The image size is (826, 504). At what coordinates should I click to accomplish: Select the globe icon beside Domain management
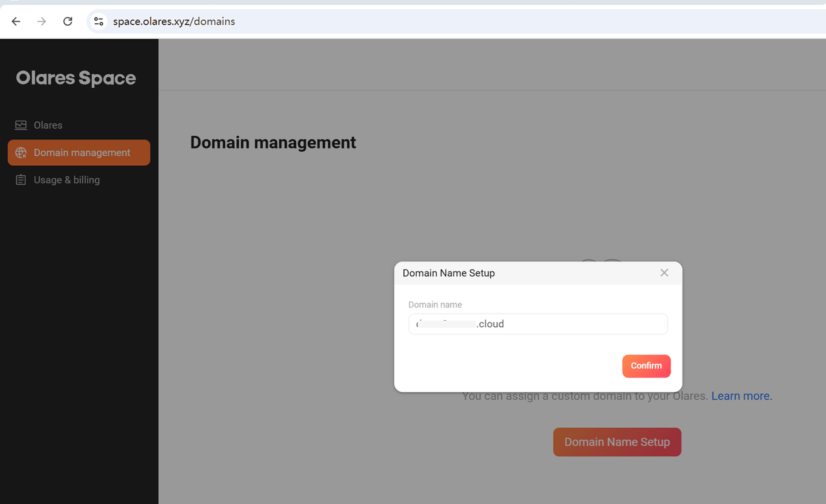point(21,152)
